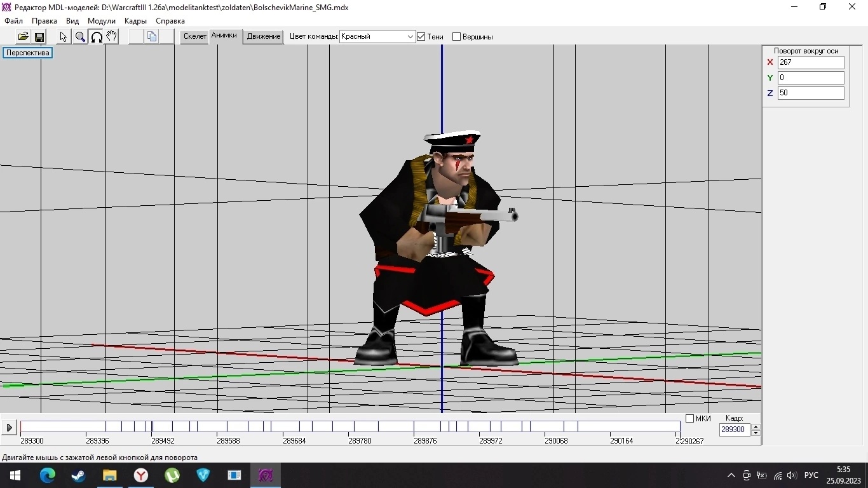The width and height of the screenshot is (868, 488).
Task: Open the clock and date flyout
Action: click(x=843, y=475)
